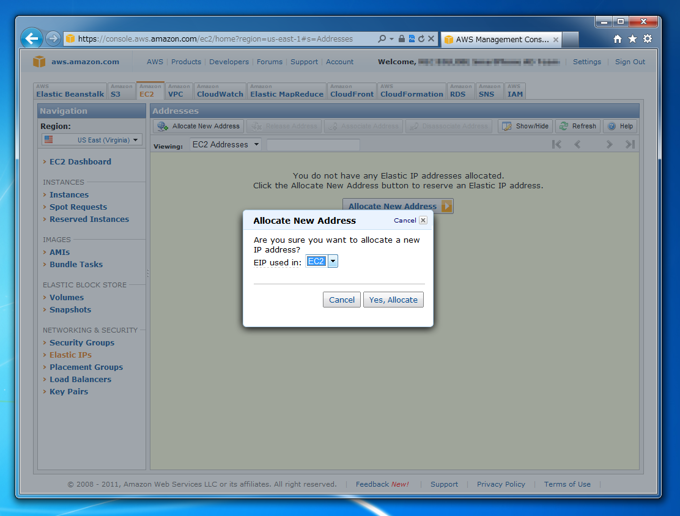Open browser Tools gear icon
The height and width of the screenshot is (516, 680).
pyautogui.click(x=647, y=39)
